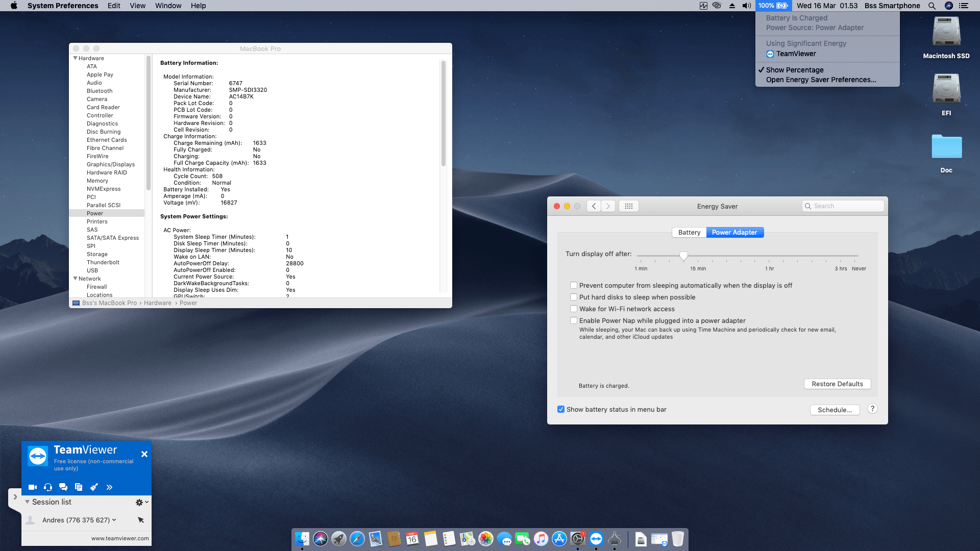Screen dimensions: 980x551
Task: Open Energy Saver help button
Action: pyautogui.click(x=872, y=409)
